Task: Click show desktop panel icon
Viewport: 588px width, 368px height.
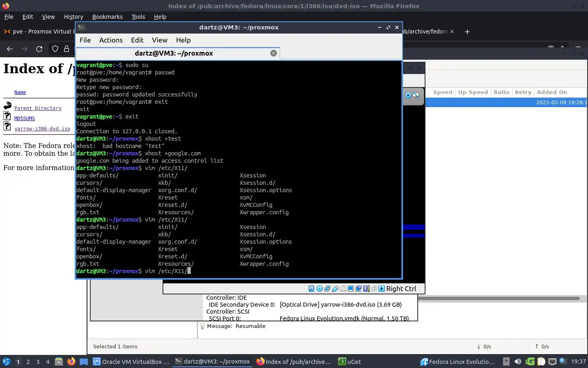Action: click(84, 361)
